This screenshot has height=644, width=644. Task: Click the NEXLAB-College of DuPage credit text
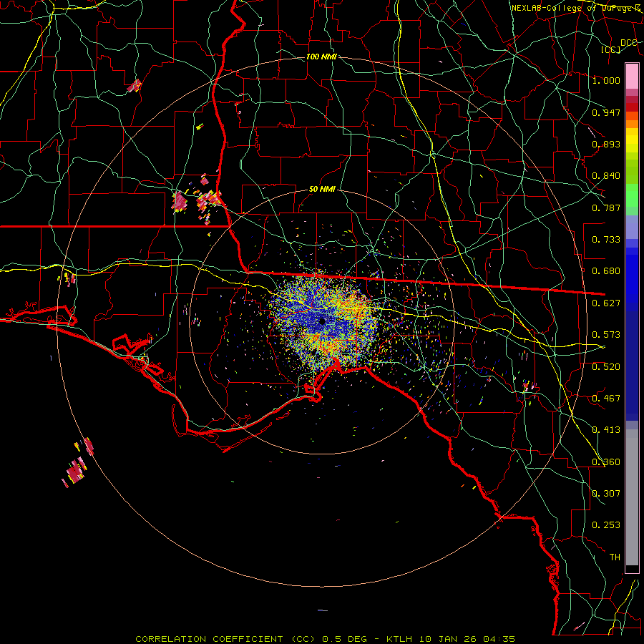pos(575,8)
